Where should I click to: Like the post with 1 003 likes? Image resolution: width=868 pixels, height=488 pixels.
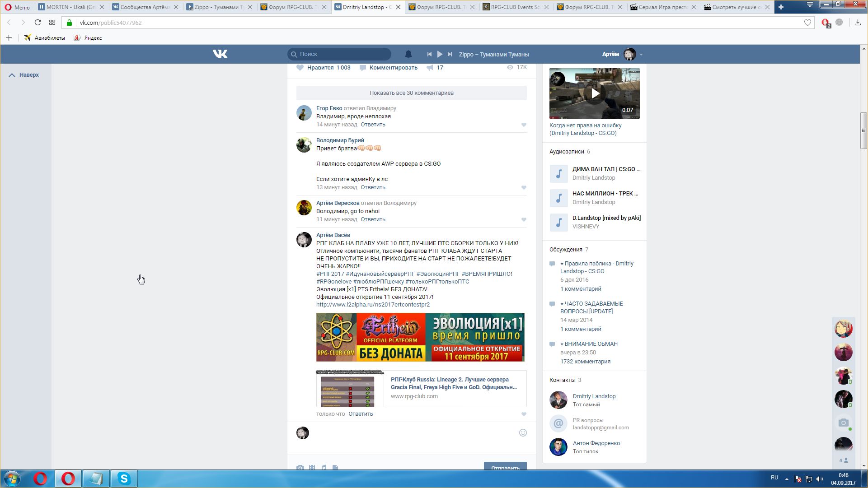point(324,68)
